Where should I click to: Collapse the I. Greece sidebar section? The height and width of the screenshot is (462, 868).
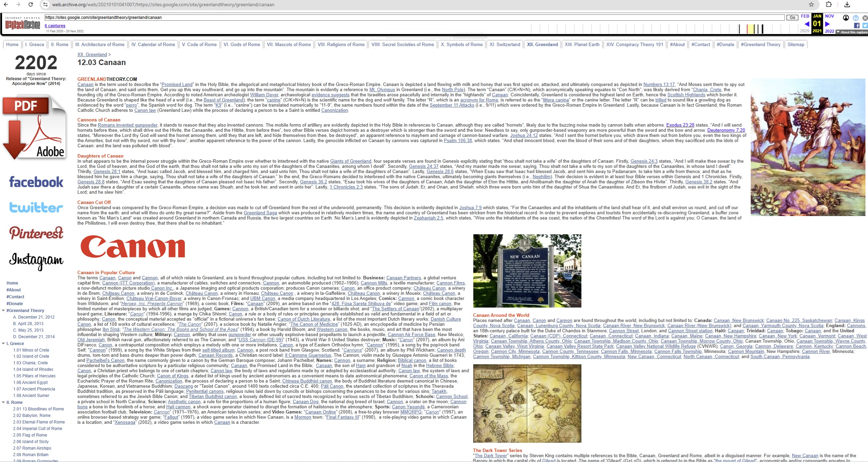pyautogui.click(x=3, y=343)
